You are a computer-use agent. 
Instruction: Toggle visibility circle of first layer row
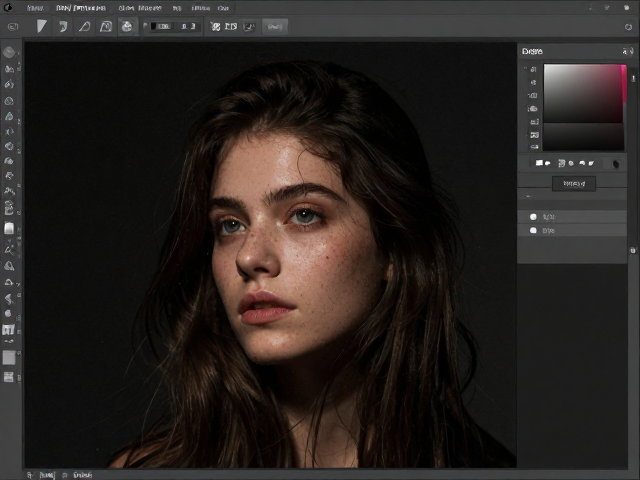533,217
